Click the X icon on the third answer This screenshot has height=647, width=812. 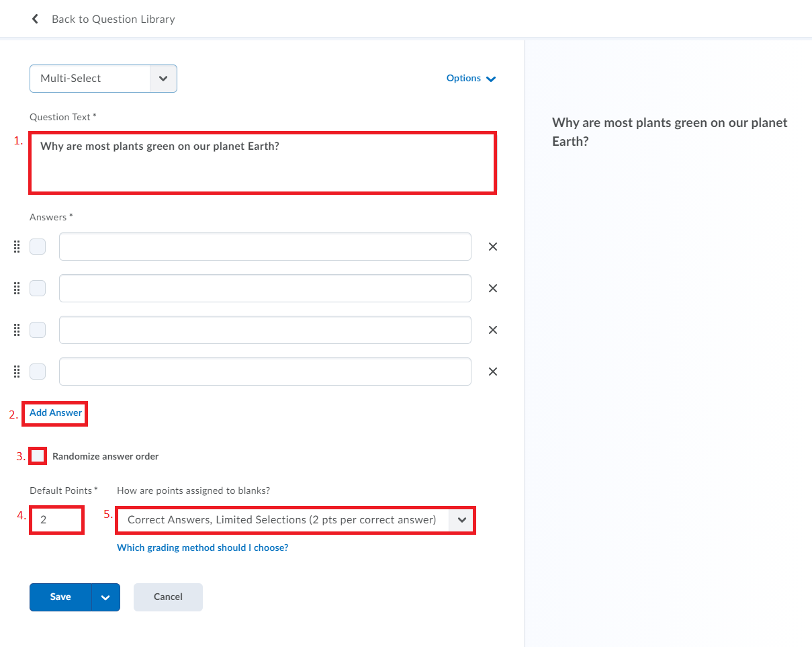point(492,330)
